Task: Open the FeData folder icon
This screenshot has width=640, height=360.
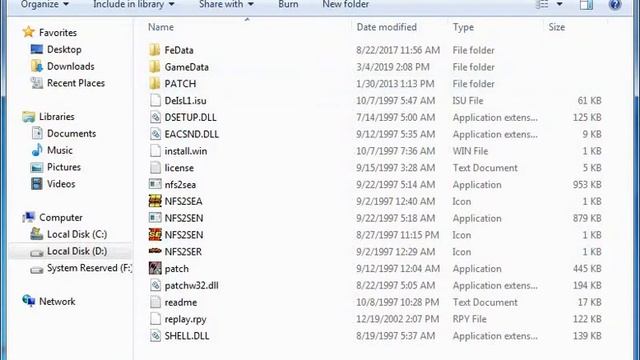Action: tap(155, 50)
